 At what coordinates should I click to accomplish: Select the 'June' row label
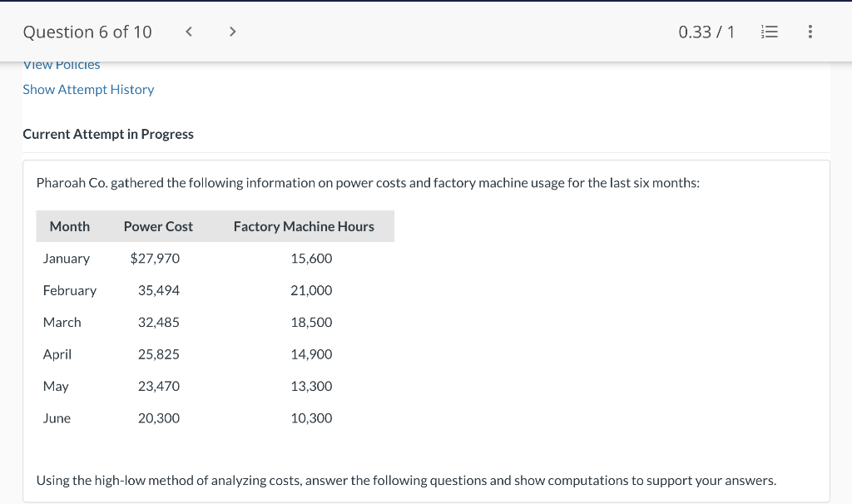tap(57, 418)
